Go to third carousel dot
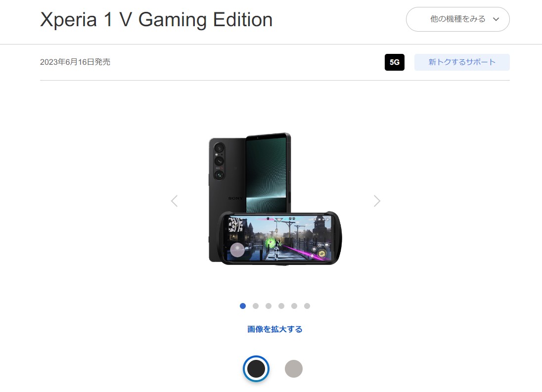The width and height of the screenshot is (542, 392). (x=269, y=306)
